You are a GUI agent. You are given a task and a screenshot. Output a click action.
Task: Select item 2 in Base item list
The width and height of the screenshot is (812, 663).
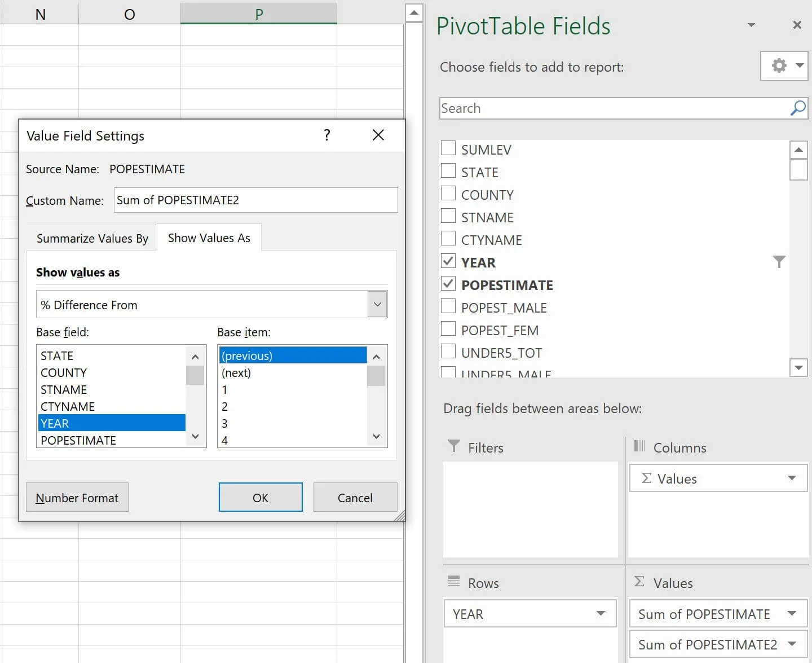(293, 406)
